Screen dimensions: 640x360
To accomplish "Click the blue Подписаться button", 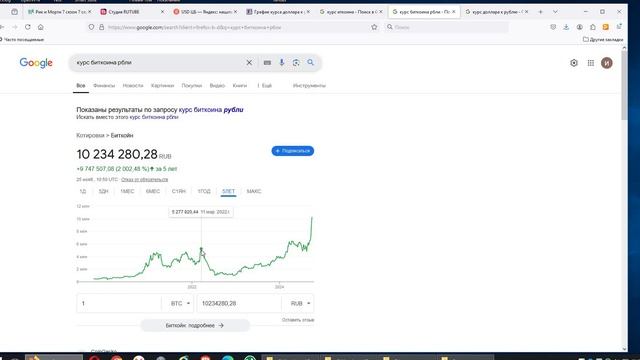I will click(x=293, y=151).
